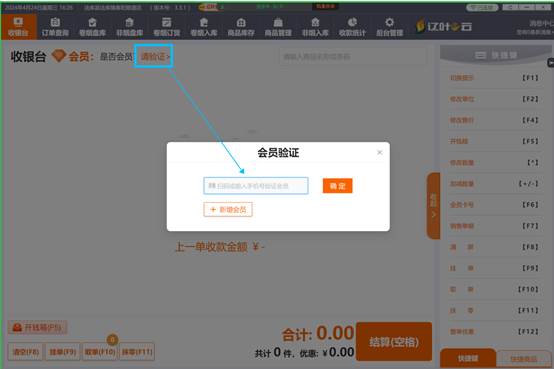The image size is (554, 369).
Task: Select the [+/-] shortcut row
Action: [494, 184]
